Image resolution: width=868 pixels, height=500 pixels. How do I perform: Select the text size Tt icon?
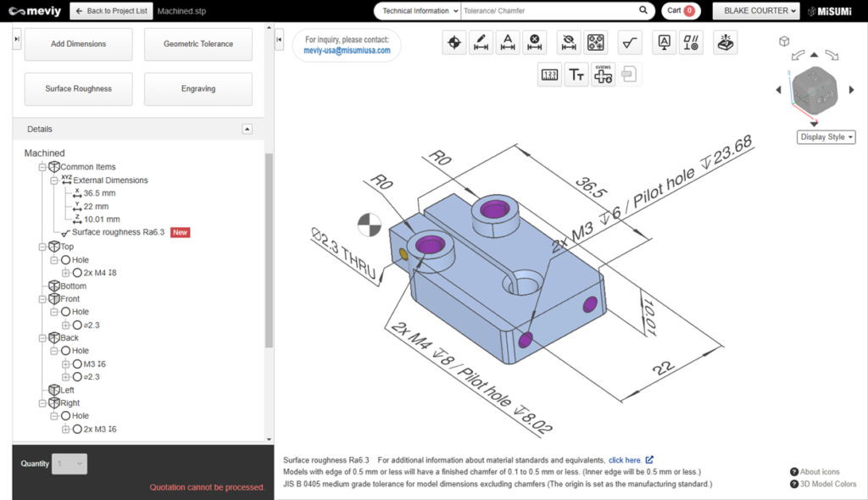tap(576, 75)
